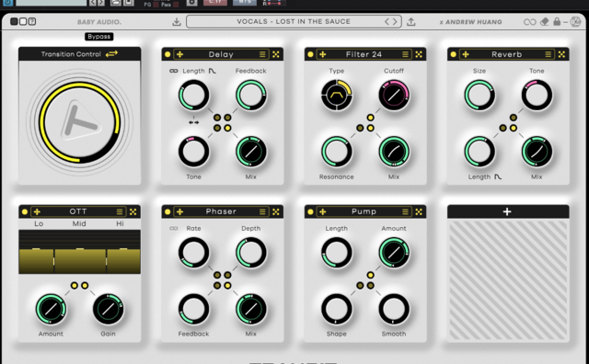589x364 pixels.
Task: Click the Transition Control direction arrows icon
Action: tap(111, 54)
